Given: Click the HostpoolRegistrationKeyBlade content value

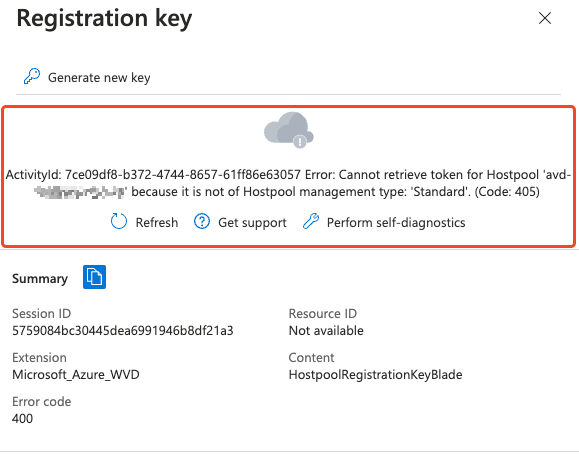Looking at the screenshot, I should point(376,375).
